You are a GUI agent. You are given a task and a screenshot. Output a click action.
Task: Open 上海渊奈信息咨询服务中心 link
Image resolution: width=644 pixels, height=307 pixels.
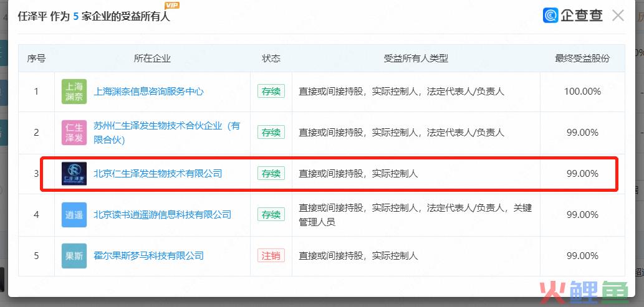(148, 92)
